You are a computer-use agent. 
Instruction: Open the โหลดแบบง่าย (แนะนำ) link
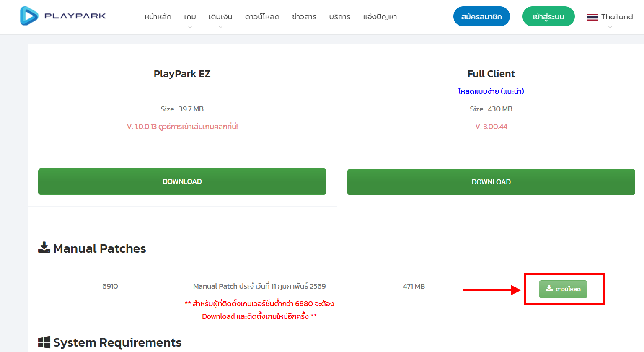pos(491,91)
